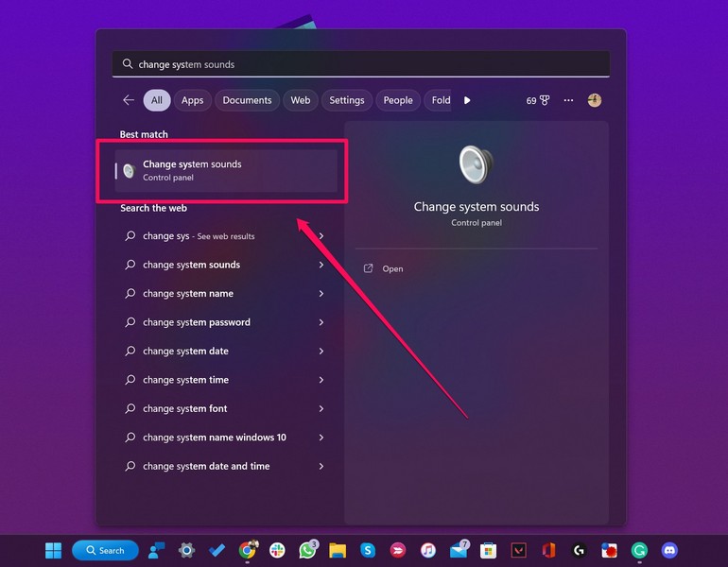Open Discord from the taskbar
This screenshot has width=728, height=567.
[669, 550]
